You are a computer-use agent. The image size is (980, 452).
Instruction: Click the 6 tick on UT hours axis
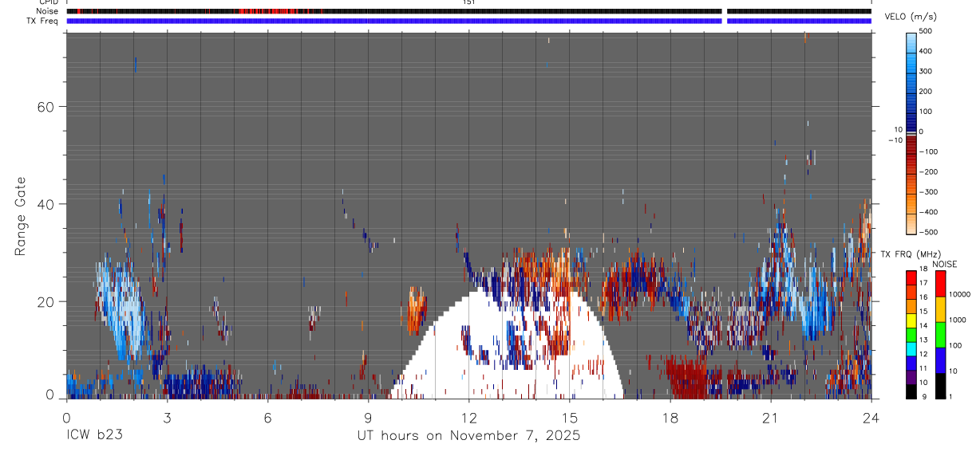267,418
